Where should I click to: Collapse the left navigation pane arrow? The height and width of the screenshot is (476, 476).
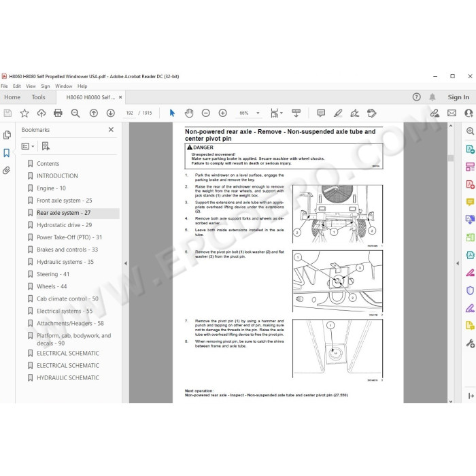coord(126,263)
